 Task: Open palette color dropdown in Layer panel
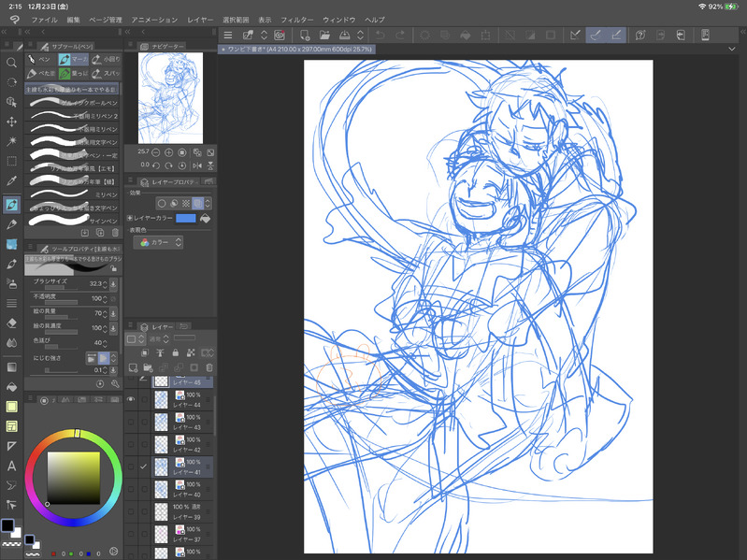pos(135,339)
